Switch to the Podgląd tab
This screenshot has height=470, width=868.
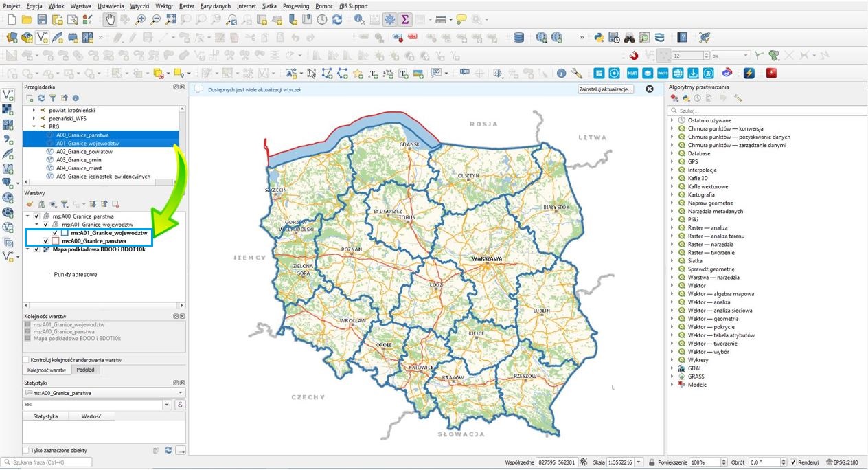87,370
